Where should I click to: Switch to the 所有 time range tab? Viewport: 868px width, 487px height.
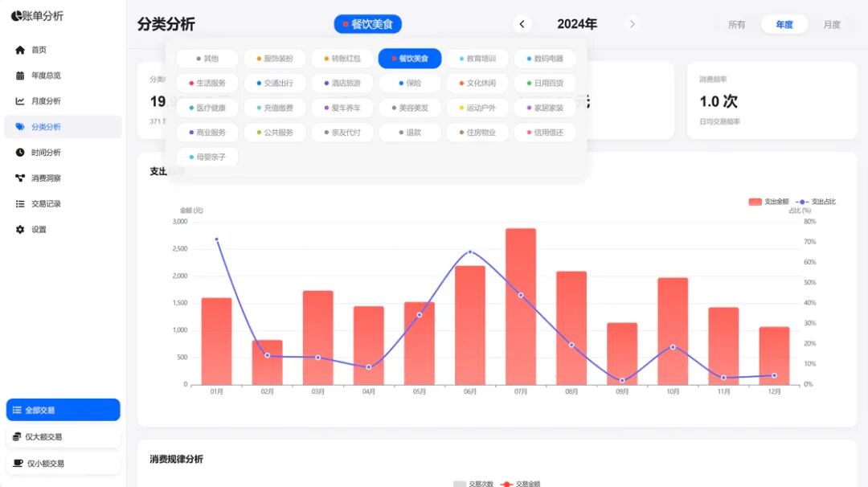coord(736,24)
